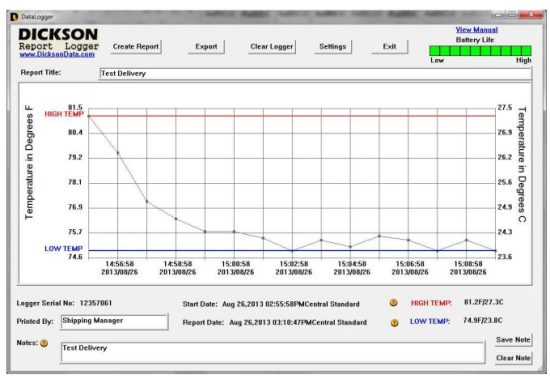Click the 81.5 Fahrenheit axis value
This screenshot has height=383, width=550.
click(x=75, y=107)
